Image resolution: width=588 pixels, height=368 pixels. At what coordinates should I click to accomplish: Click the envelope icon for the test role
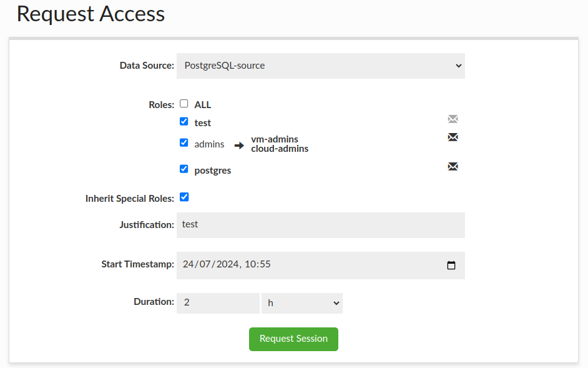453,119
